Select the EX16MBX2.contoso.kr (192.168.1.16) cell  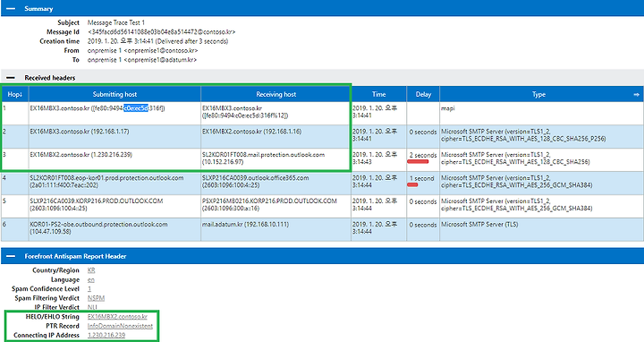point(275,137)
